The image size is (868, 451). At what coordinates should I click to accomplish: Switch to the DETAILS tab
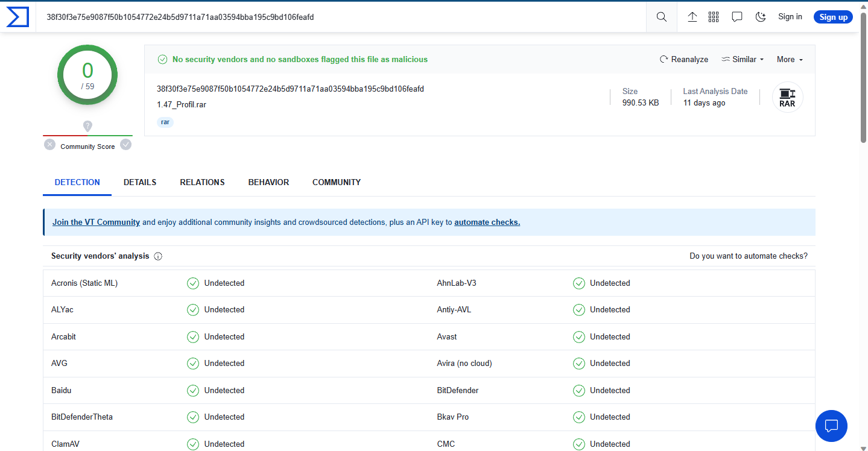tap(140, 182)
